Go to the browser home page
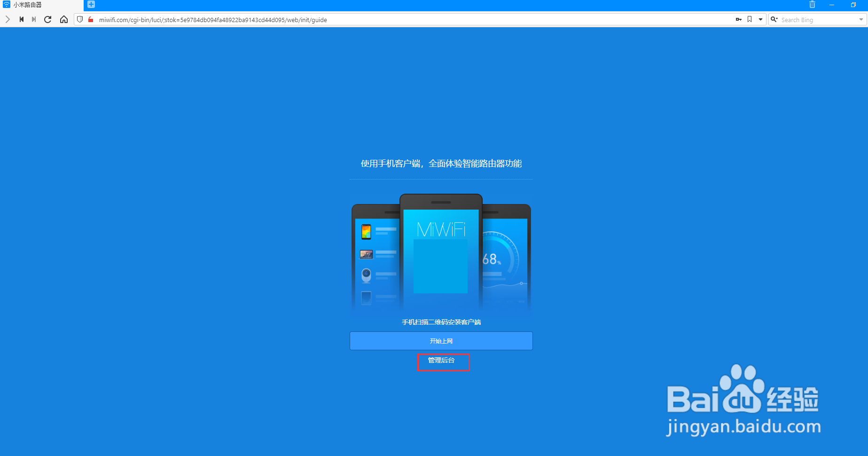 64,19
